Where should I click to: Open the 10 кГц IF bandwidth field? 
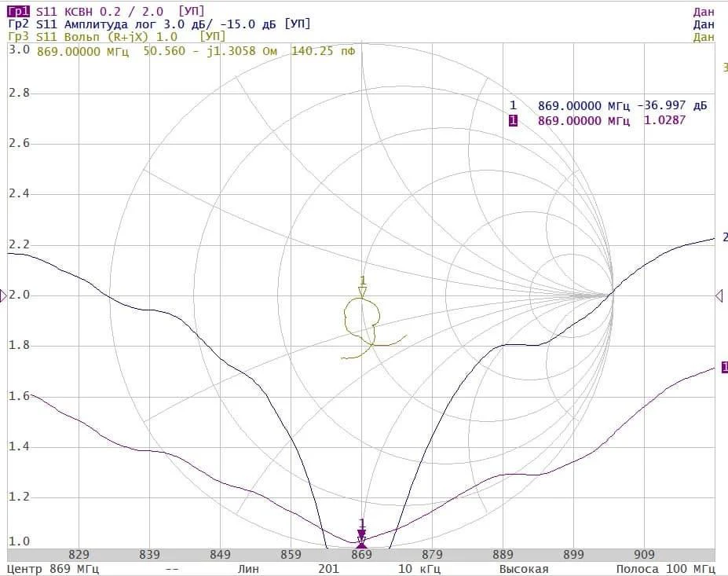pyautogui.click(x=415, y=569)
